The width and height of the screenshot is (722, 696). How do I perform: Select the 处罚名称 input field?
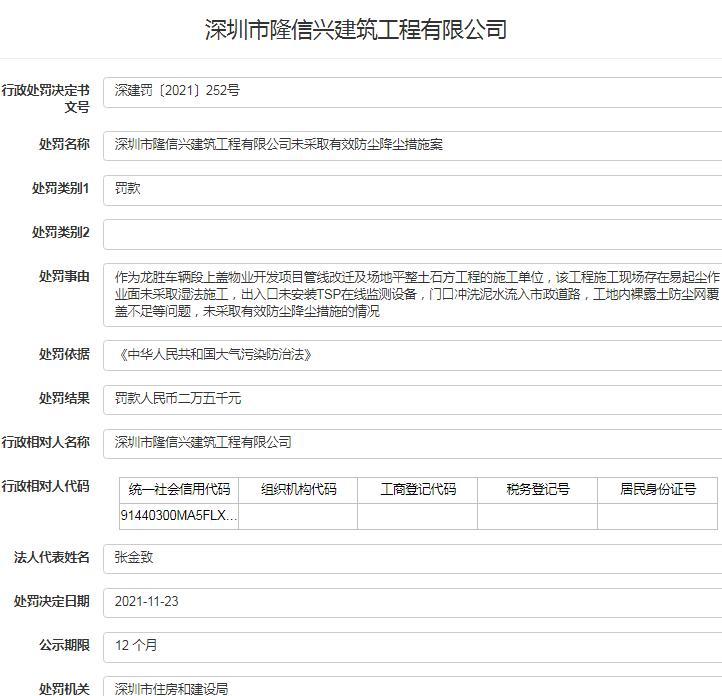(413, 146)
